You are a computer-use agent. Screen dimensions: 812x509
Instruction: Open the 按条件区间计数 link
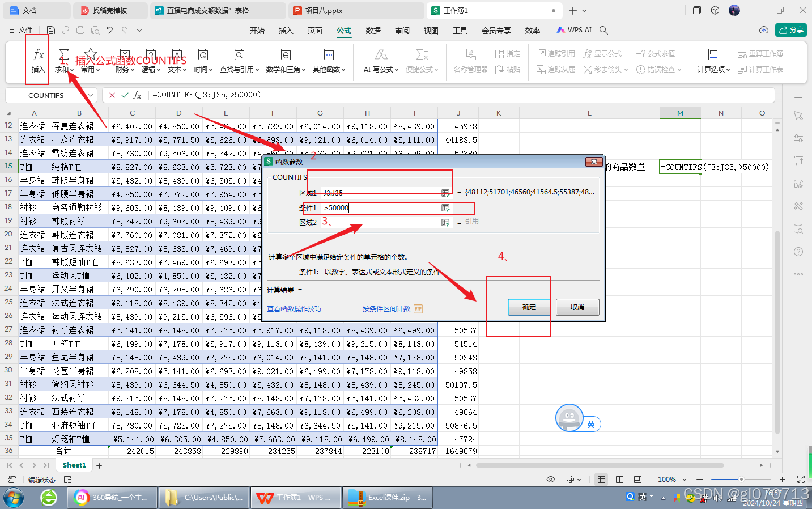[x=386, y=309]
